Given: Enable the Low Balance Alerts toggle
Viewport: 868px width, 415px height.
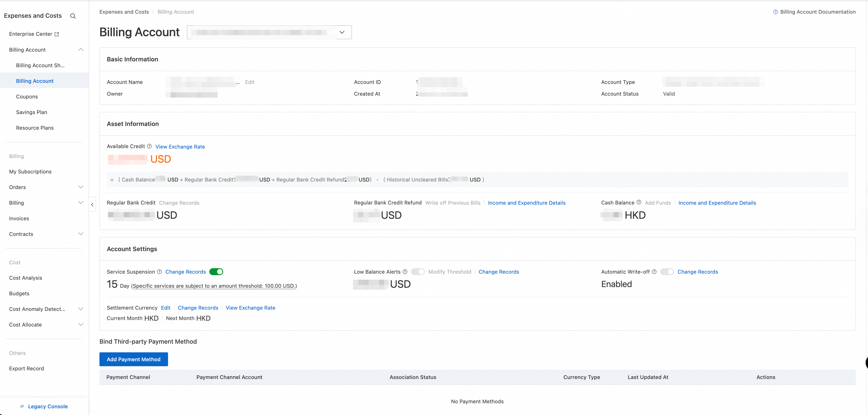Looking at the screenshot, I should click(x=418, y=272).
